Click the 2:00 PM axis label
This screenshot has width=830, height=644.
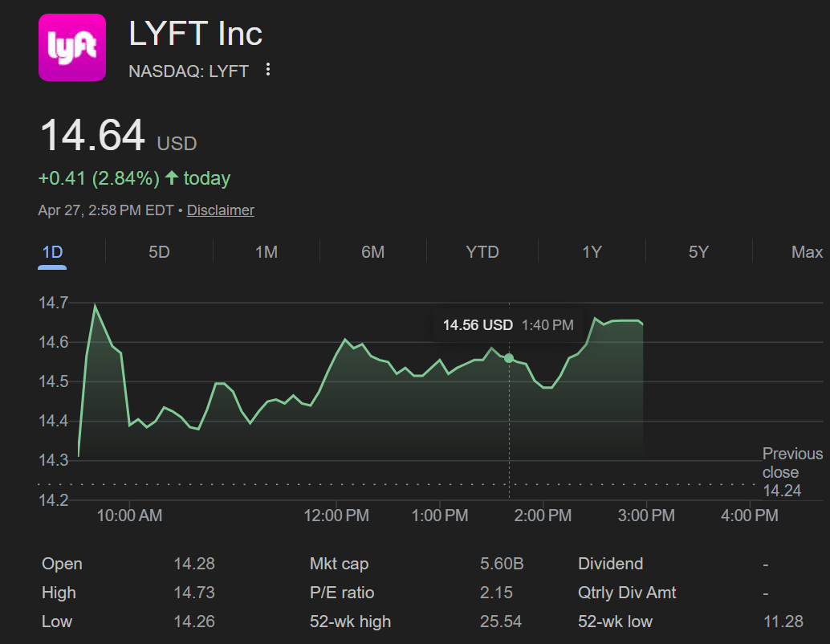[543, 516]
